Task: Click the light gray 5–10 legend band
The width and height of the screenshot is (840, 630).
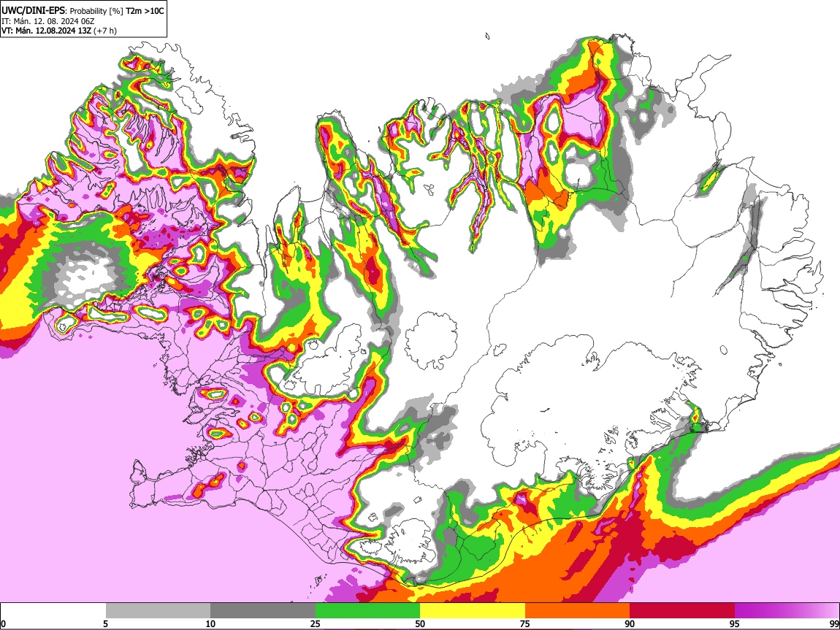Action: pyautogui.click(x=158, y=610)
